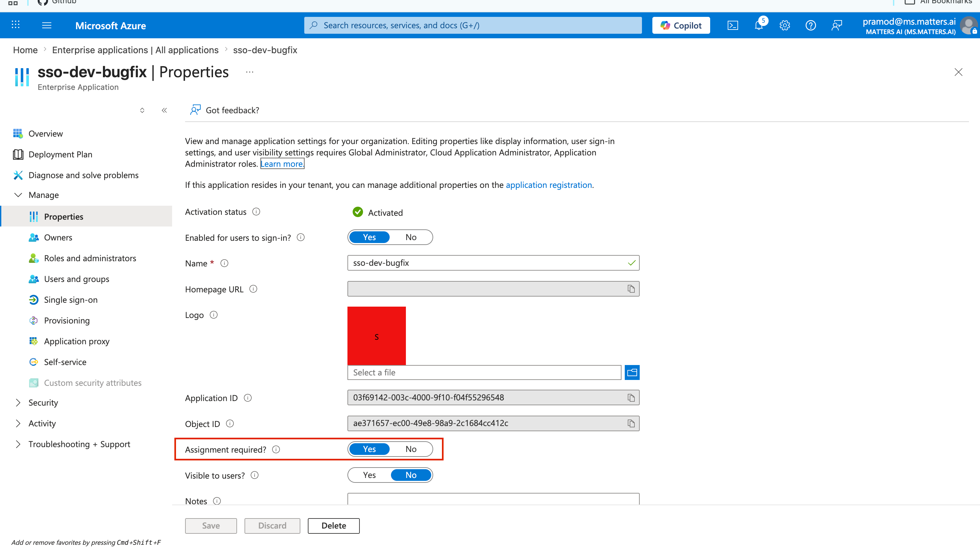
Task: Copy the Object ID to clipboard
Action: pyautogui.click(x=631, y=423)
